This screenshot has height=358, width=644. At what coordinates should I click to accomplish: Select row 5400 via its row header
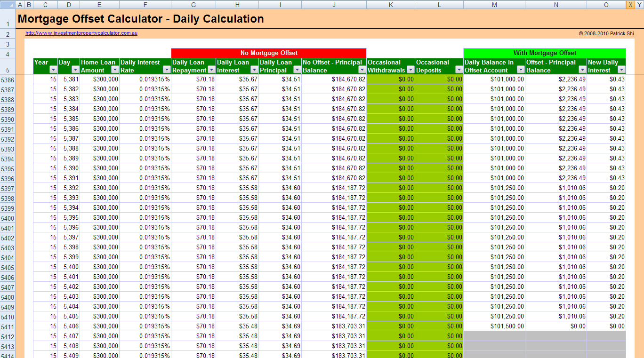(x=8, y=218)
